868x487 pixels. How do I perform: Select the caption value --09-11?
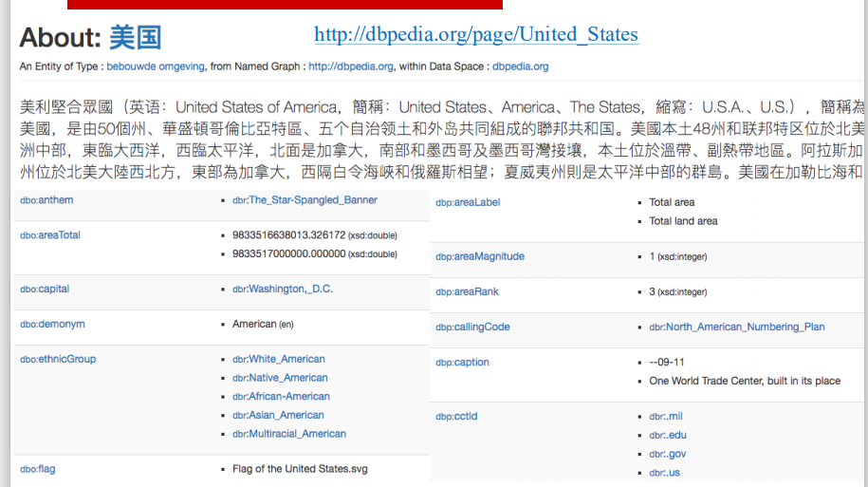[667, 363]
